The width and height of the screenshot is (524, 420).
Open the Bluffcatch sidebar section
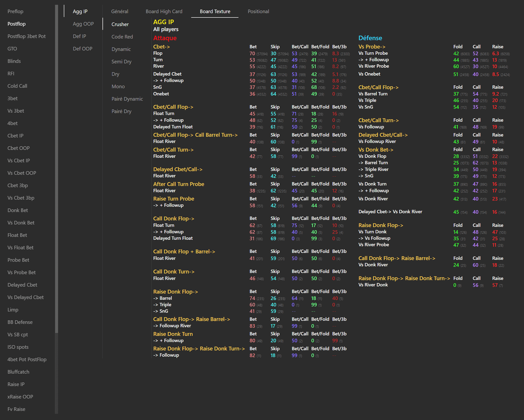(18, 372)
